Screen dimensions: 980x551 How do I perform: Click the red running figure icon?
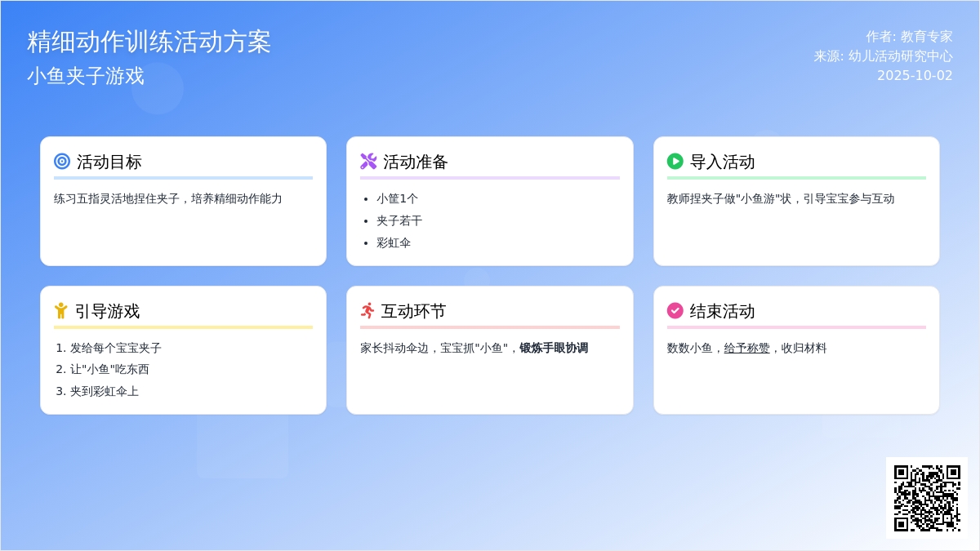(367, 311)
